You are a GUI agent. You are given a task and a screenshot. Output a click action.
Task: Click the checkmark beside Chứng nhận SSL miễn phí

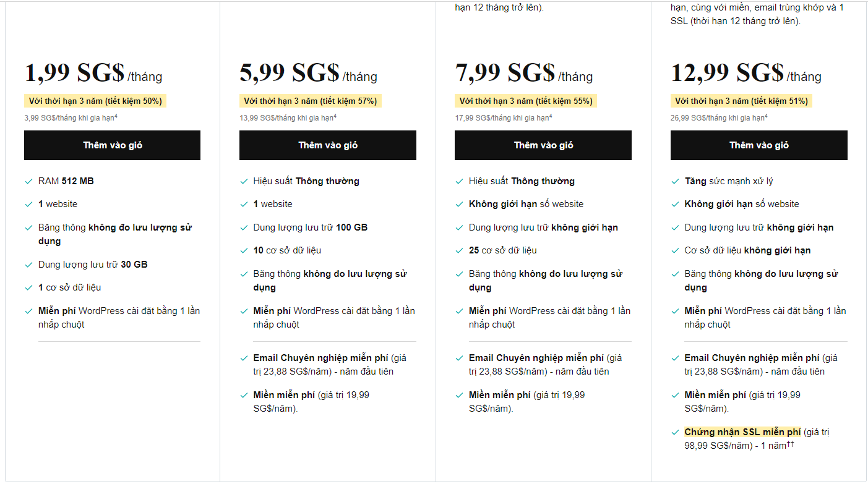tap(675, 433)
